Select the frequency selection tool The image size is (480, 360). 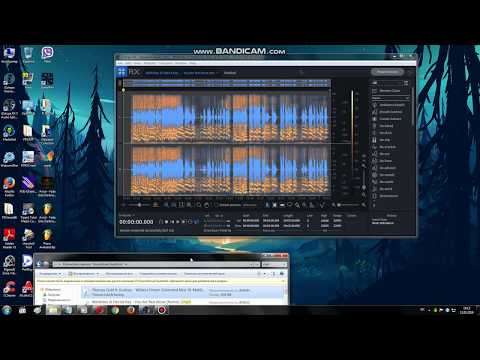pos(282,205)
